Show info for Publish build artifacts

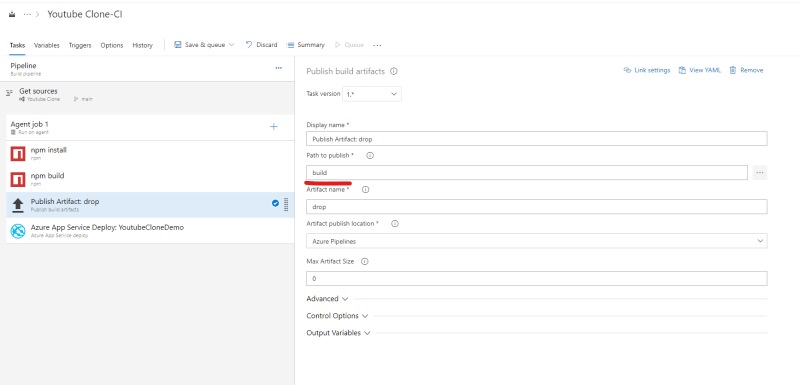[394, 71]
